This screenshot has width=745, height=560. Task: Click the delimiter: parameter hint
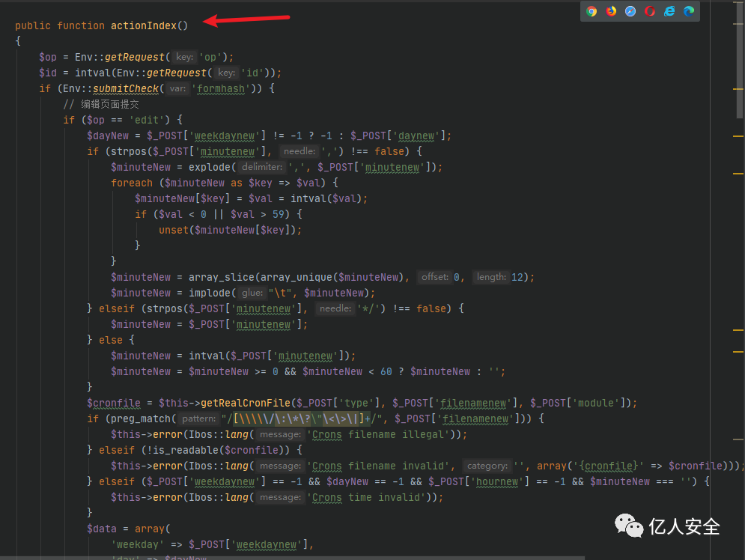click(262, 167)
